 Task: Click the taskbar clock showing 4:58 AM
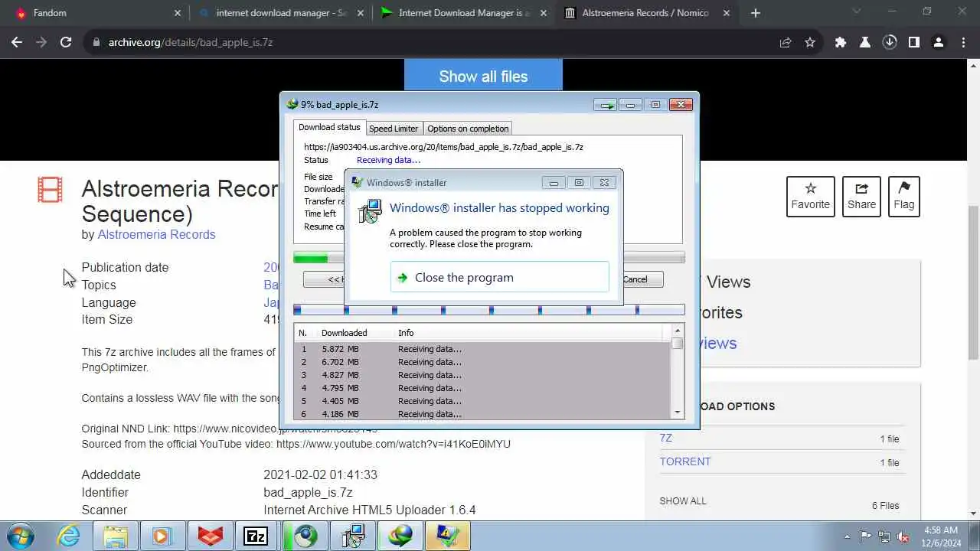pos(941,536)
